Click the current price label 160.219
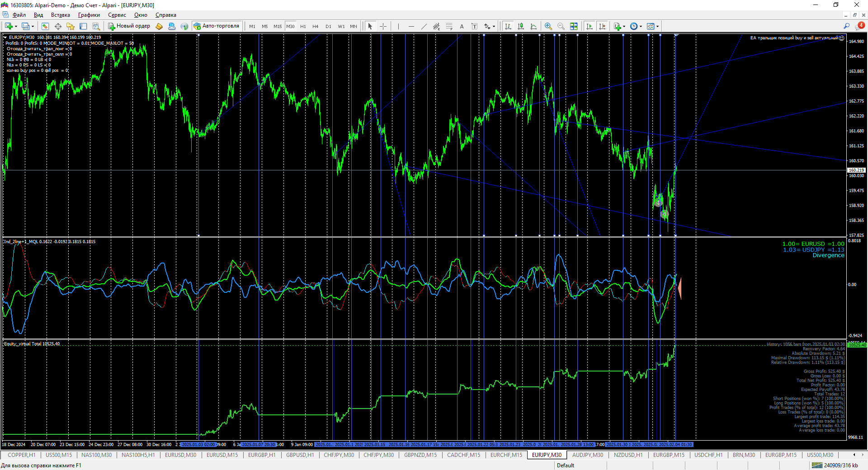 (x=856, y=170)
